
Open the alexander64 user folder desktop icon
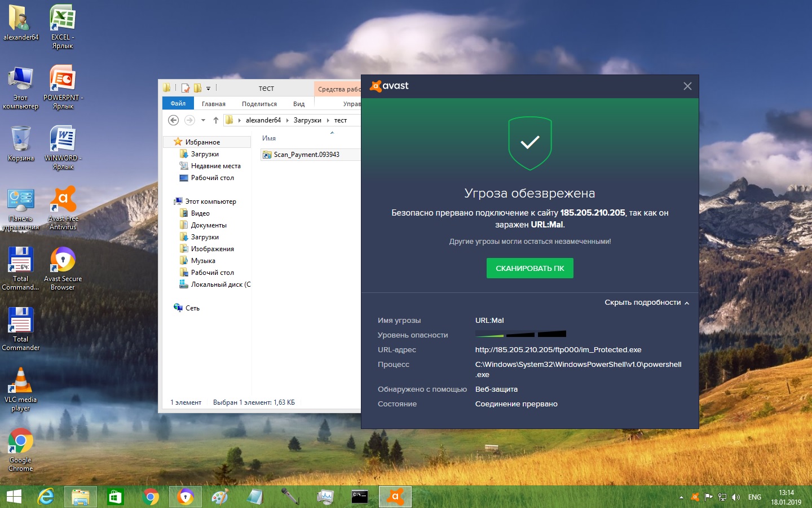[21, 23]
